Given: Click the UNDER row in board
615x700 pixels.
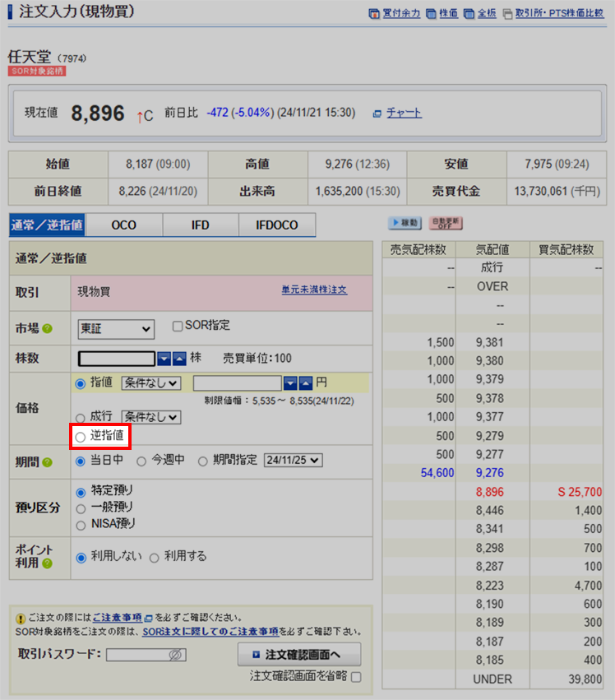Looking at the screenshot, I should (492, 679).
